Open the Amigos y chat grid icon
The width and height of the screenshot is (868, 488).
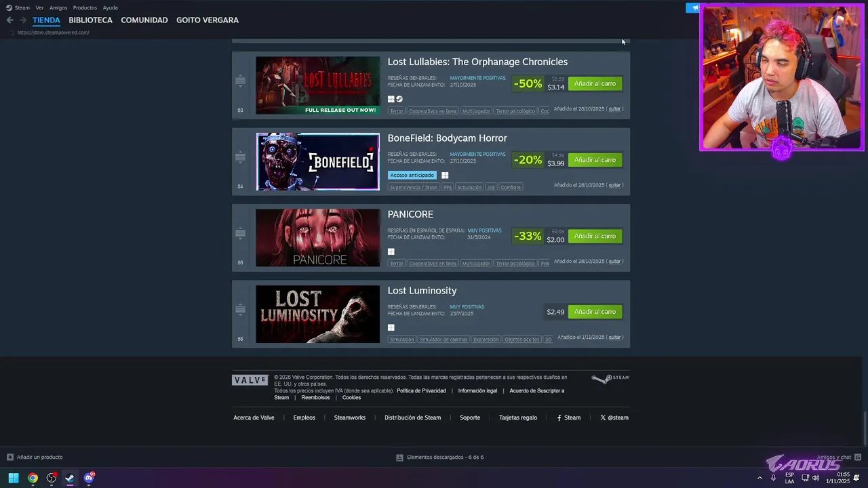coord(858,457)
